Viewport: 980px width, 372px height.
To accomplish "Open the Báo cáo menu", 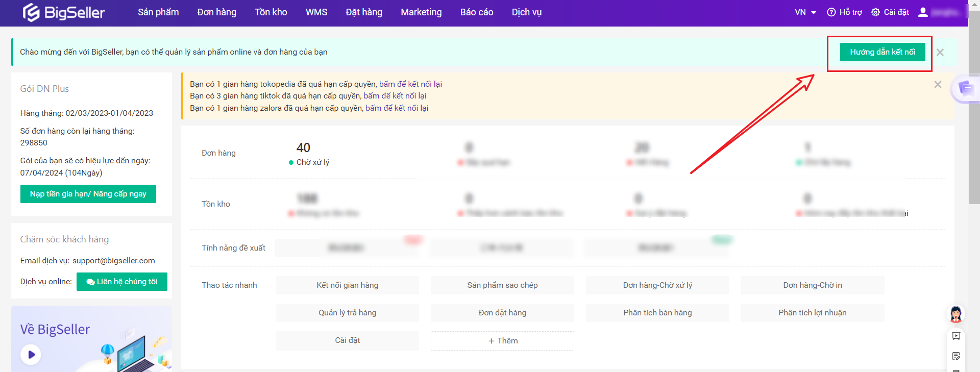I will [477, 12].
